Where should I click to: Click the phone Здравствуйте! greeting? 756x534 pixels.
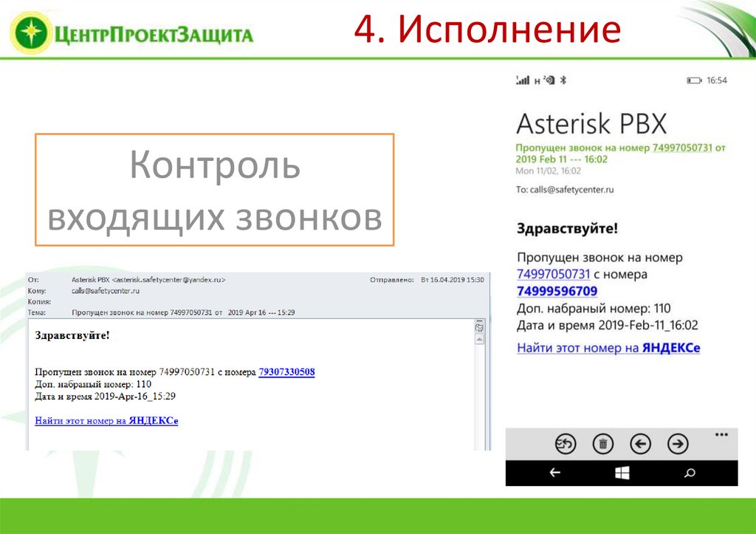567,228
